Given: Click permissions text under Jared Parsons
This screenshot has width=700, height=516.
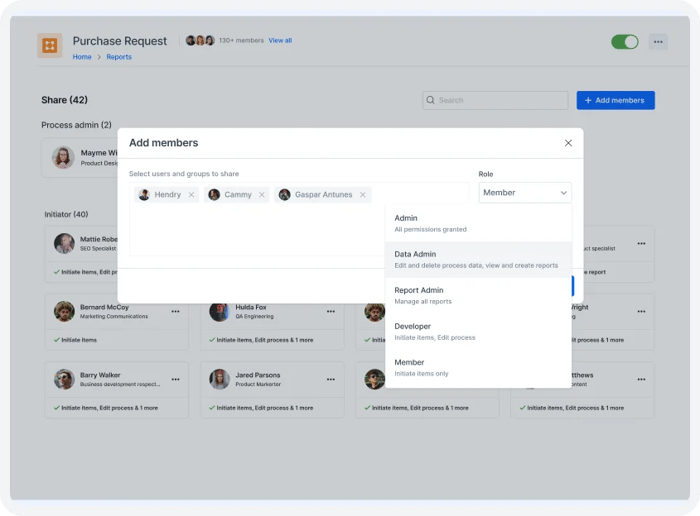Looking at the screenshot, I should [265, 408].
